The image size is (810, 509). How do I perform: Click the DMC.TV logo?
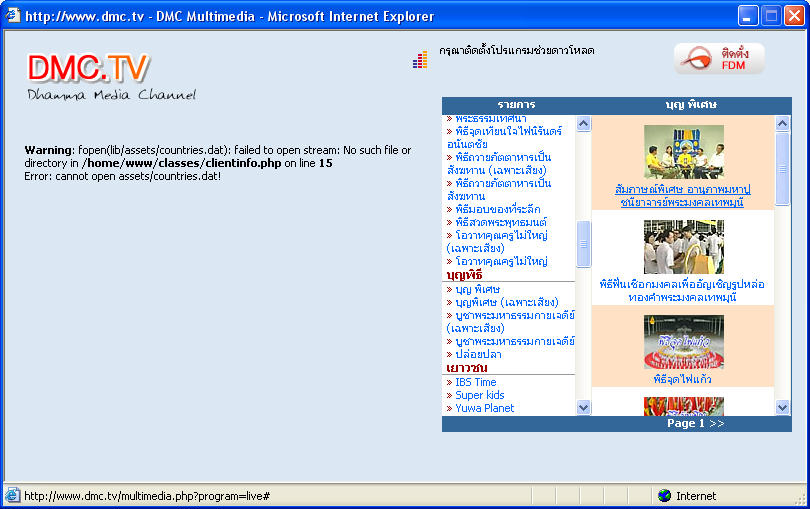(90, 68)
